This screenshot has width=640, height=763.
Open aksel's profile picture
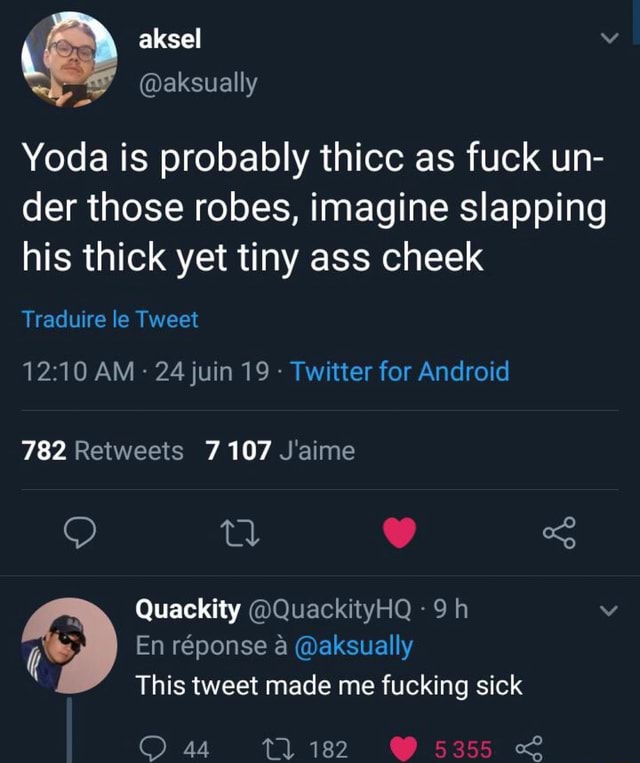[69, 60]
